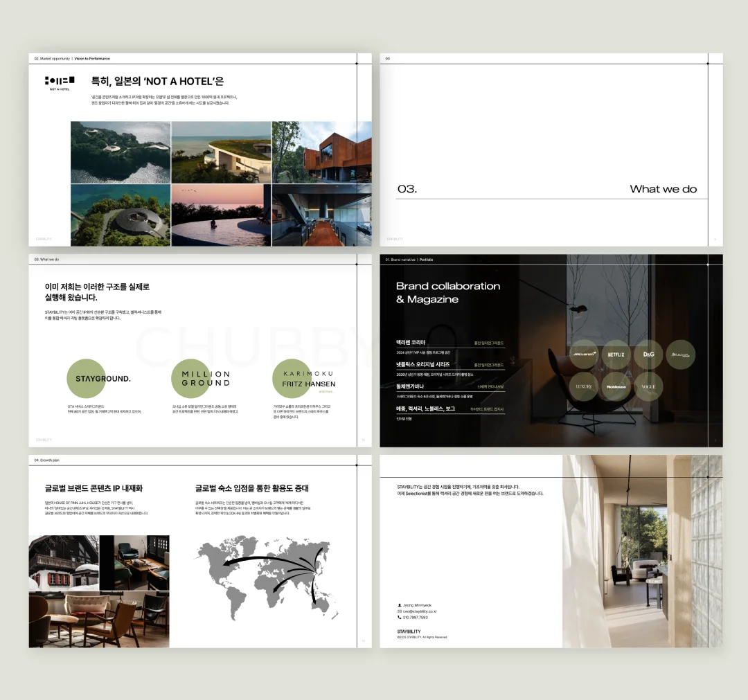Click the McLaren logo circle
The image size is (748, 700).
[x=583, y=355]
